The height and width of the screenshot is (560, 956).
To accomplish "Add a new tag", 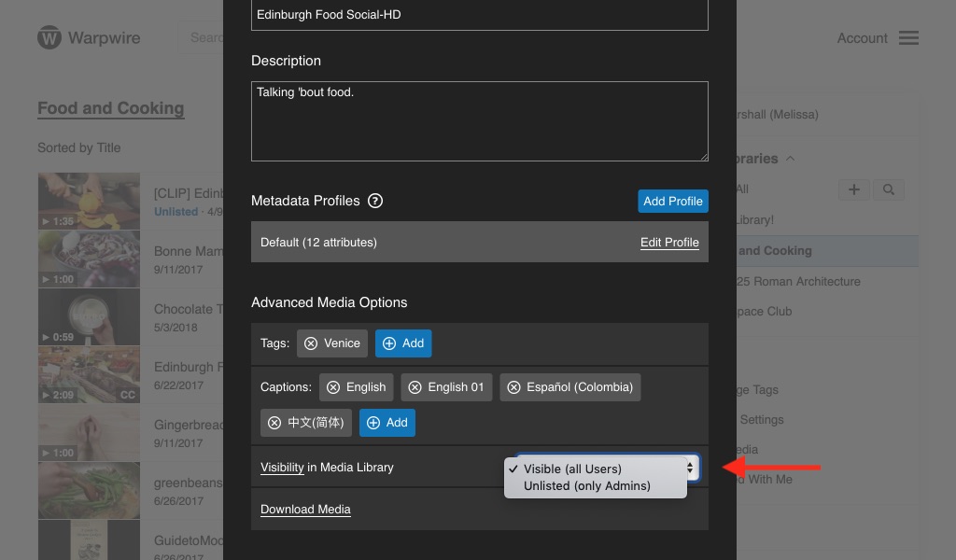I will [x=403, y=343].
